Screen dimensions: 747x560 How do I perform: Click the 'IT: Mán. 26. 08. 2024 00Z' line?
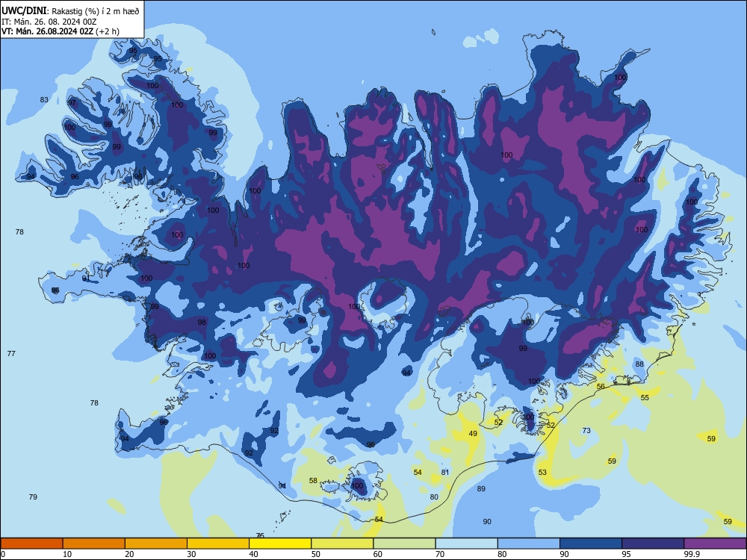click(49, 22)
